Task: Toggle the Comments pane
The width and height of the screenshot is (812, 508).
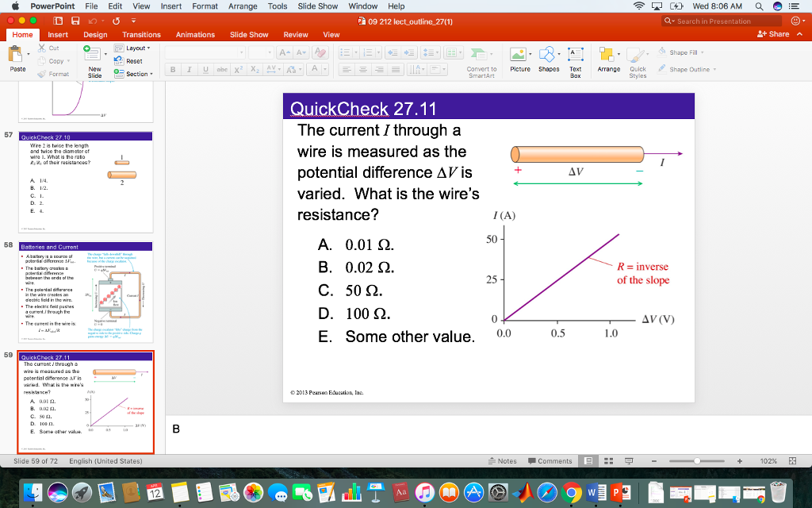Action: tap(549, 461)
